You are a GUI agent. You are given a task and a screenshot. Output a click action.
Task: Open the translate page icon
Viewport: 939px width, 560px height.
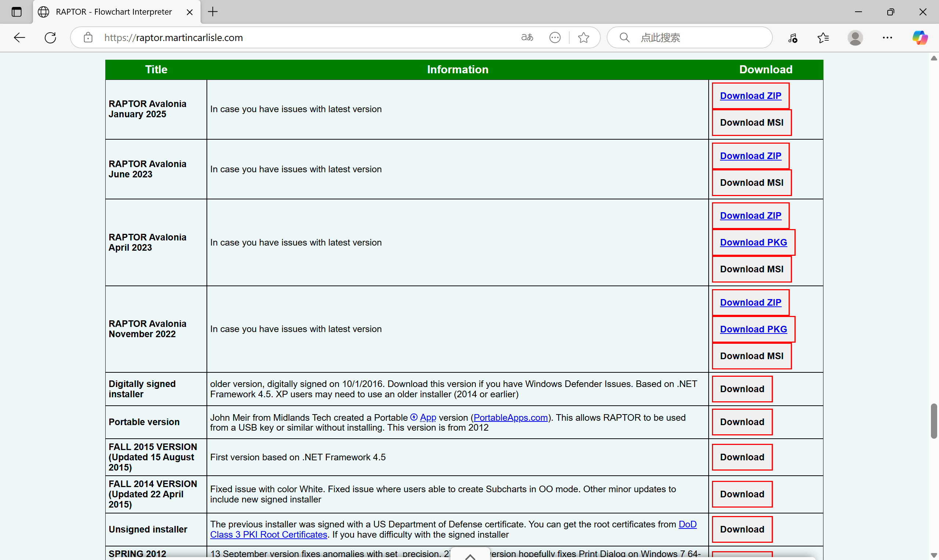[527, 37]
